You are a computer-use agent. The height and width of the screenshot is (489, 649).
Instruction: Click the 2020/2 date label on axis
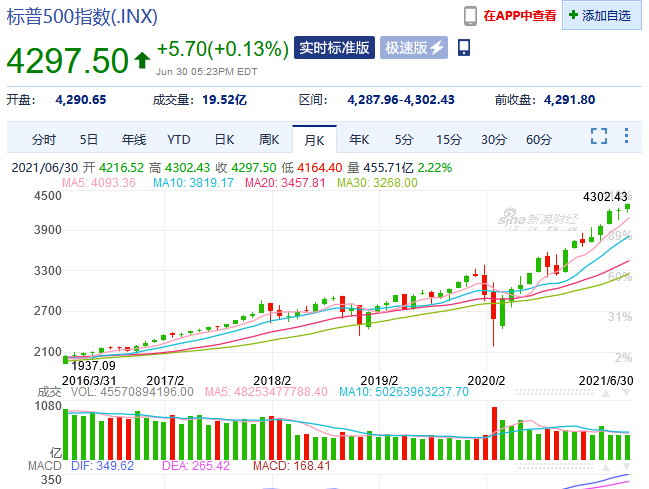tap(486, 381)
